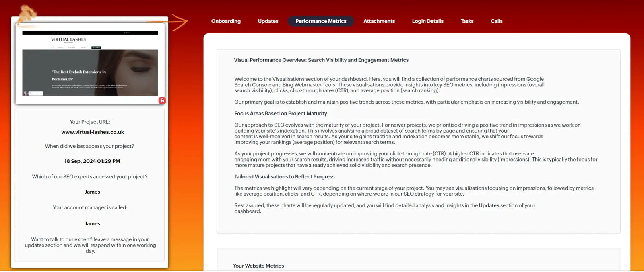Click the red padlock icon on website preview
The image size is (644, 272).
click(162, 100)
